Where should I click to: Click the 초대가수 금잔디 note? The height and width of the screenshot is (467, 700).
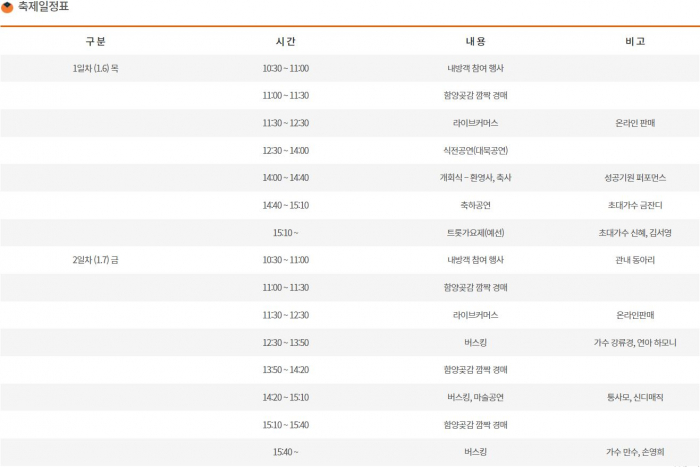click(x=634, y=205)
